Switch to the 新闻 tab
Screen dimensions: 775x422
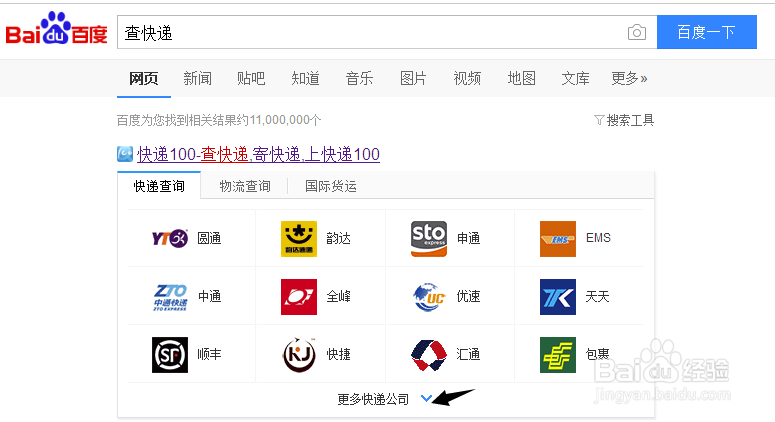pos(197,78)
